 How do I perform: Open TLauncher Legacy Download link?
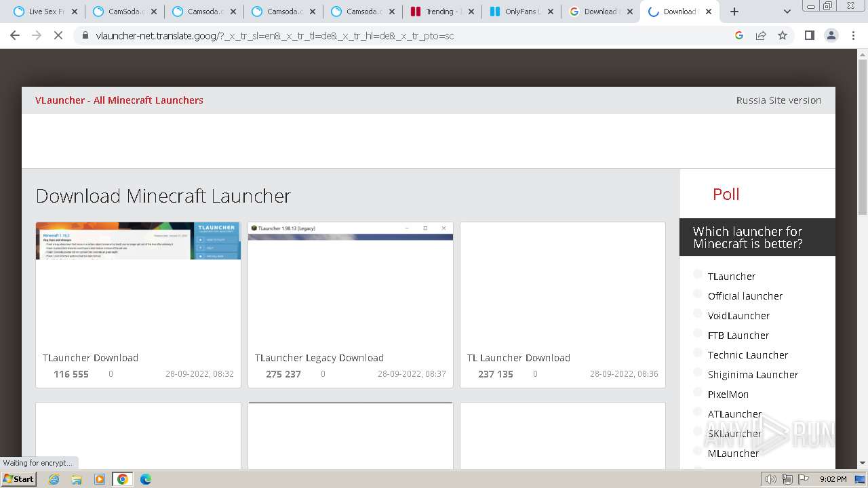319,358
